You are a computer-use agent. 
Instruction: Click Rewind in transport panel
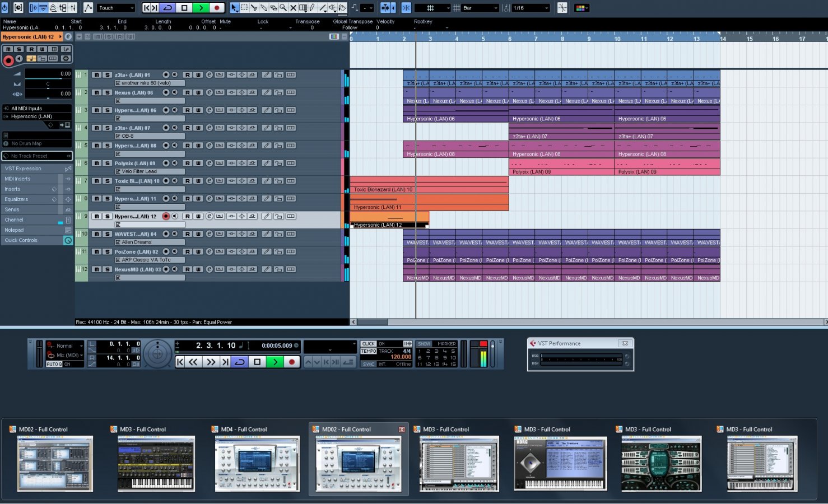193,362
